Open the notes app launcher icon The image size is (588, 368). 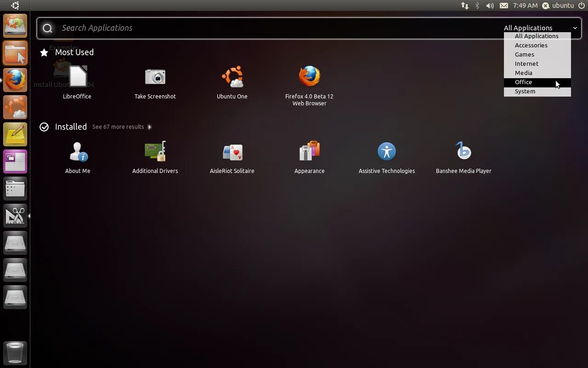click(15, 134)
